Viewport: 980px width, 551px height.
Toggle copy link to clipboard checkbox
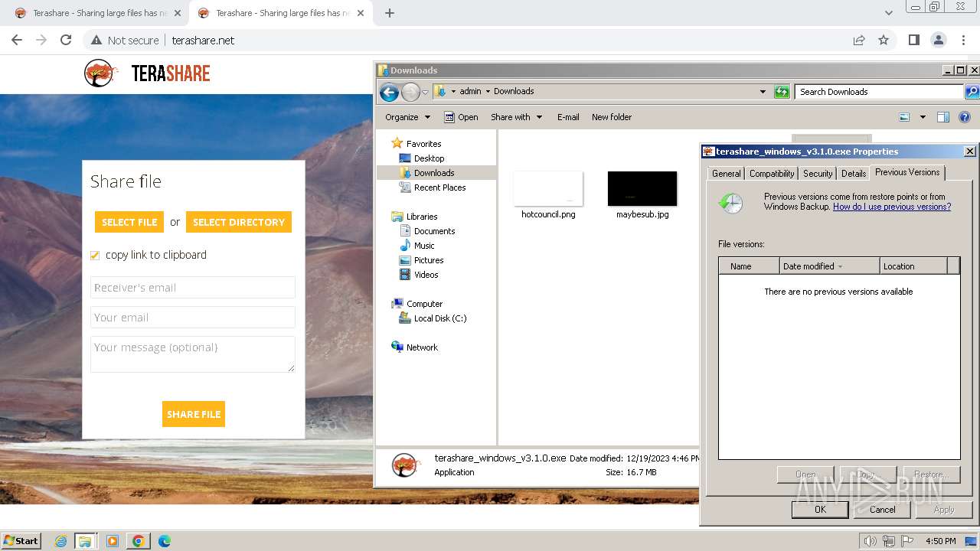point(95,256)
